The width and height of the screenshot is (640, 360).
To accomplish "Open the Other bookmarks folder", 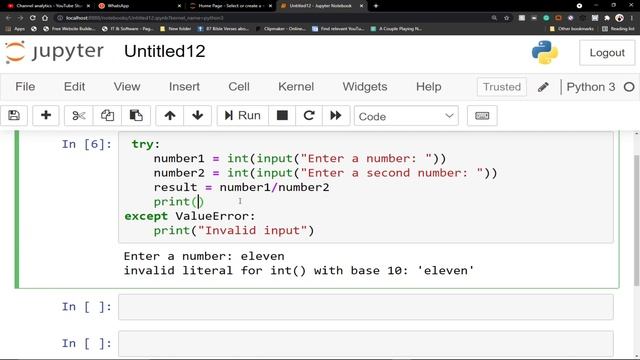I will [x=571, y=29].
